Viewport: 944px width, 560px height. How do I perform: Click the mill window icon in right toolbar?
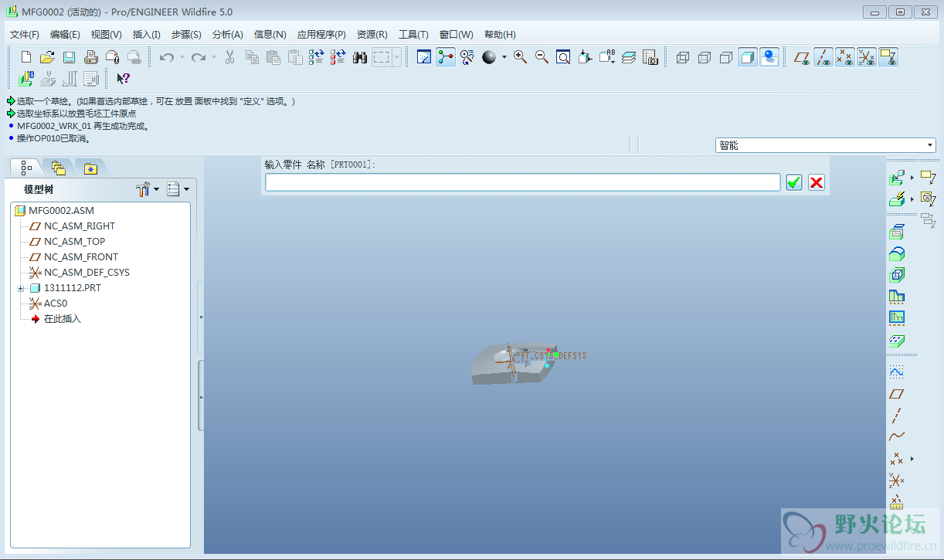tap(897, 232)
